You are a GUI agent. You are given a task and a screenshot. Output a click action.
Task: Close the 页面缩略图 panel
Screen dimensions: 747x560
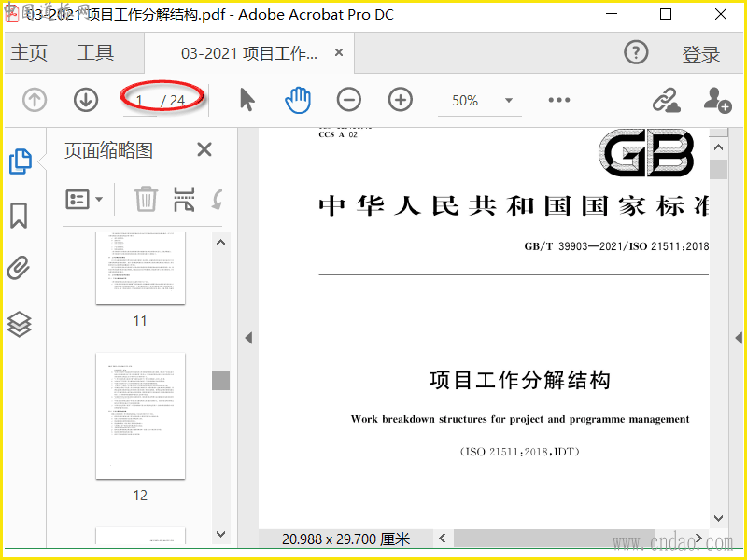[x=204, y=149]
